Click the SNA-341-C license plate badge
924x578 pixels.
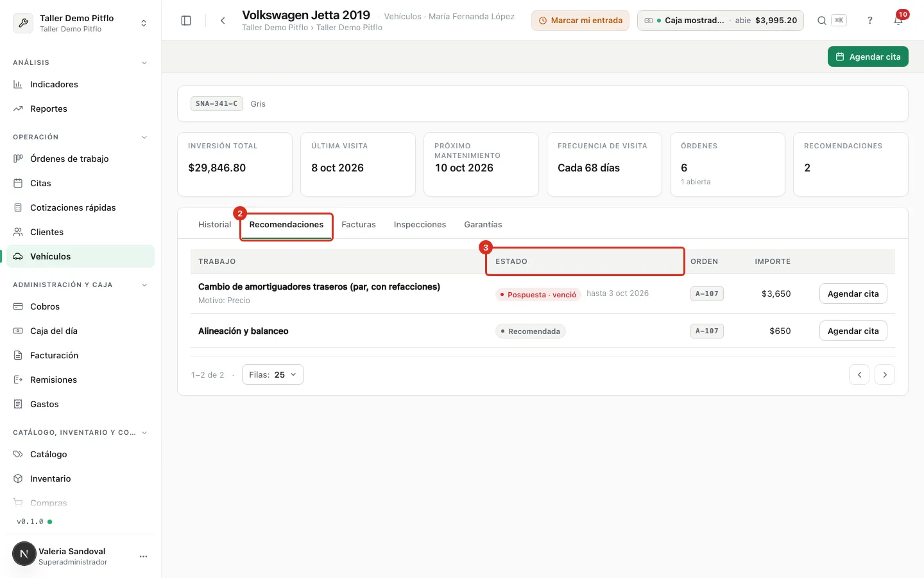(216, 103)
